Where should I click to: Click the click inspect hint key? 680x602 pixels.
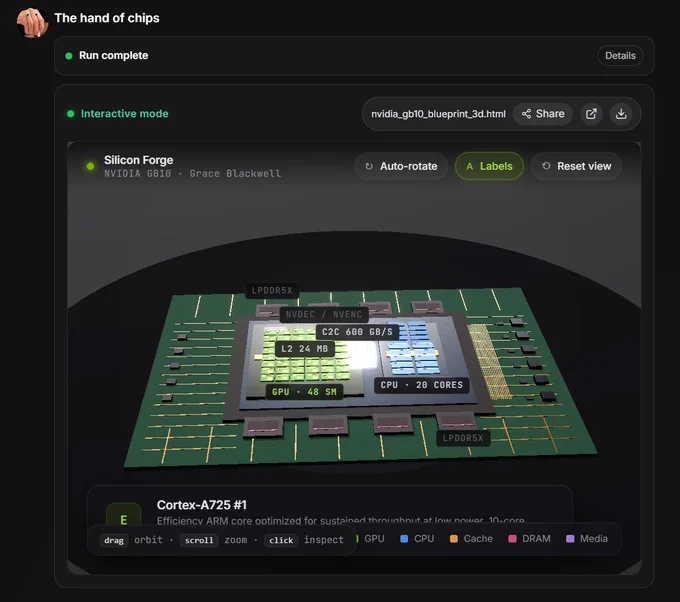coord(281,540)
